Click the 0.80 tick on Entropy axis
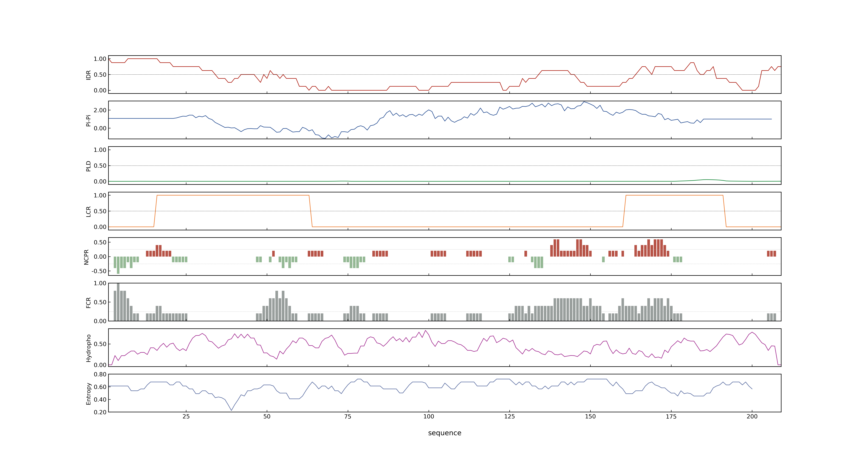Viewport: 868px width, 463px height. click(100, 374)
